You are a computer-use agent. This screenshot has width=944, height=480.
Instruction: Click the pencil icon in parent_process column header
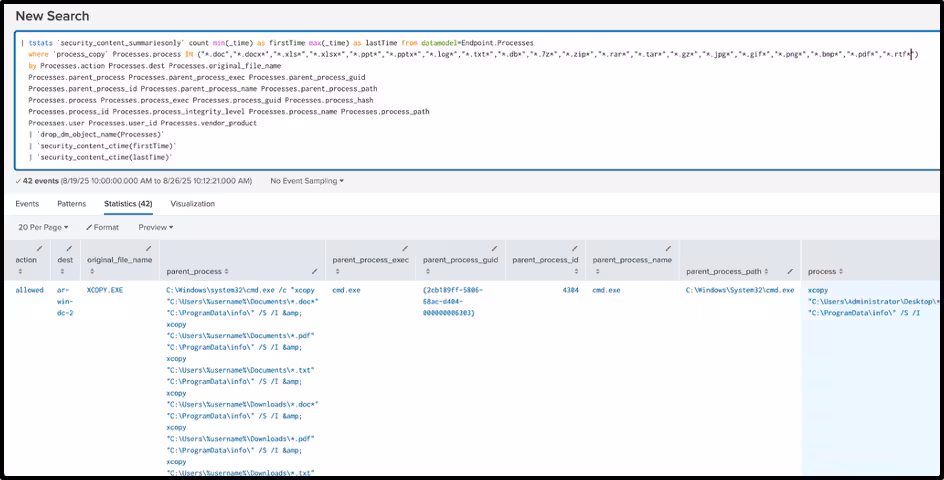click(x=314, y=271)
